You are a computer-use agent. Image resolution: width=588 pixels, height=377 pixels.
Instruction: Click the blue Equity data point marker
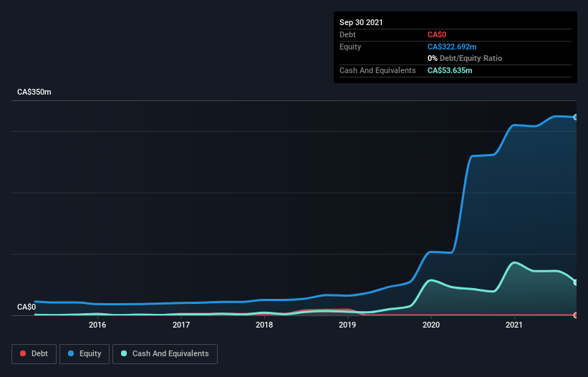[576, 118]
